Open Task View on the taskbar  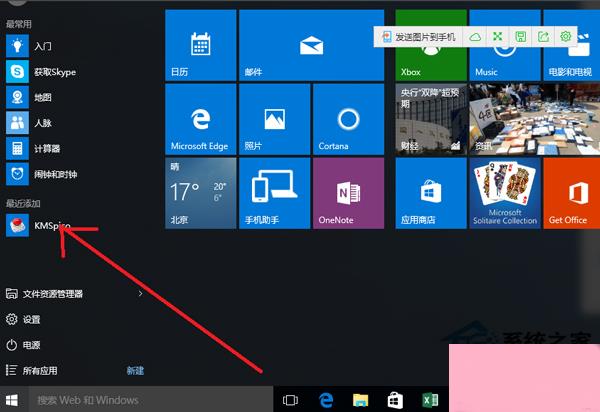290,400
